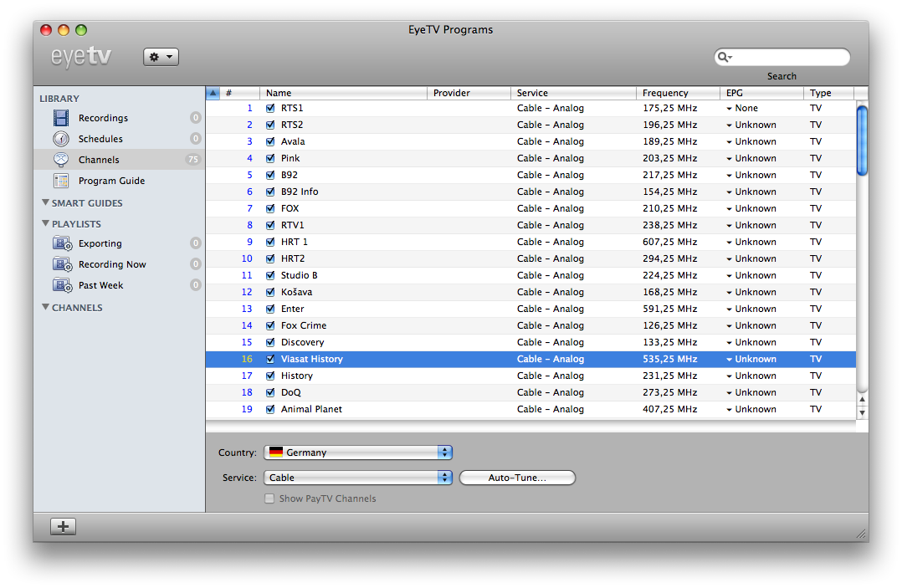Sort by the Type column header
This screenshot has height=588, width=902.
829,93
